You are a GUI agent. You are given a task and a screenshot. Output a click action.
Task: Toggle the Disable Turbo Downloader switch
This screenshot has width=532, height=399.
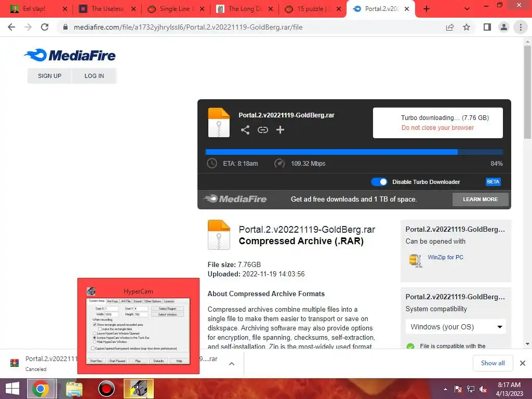click(x=379, y=182)
